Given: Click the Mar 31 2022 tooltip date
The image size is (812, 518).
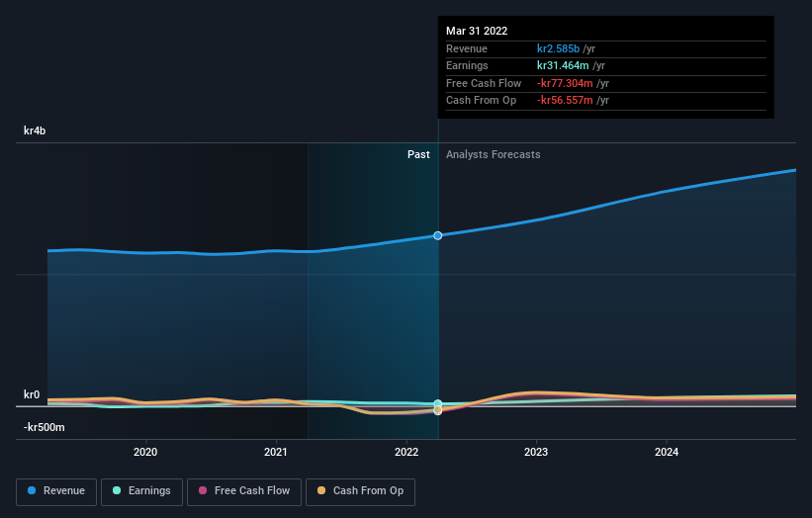Looking at the screenshot, I should [477, 31].
